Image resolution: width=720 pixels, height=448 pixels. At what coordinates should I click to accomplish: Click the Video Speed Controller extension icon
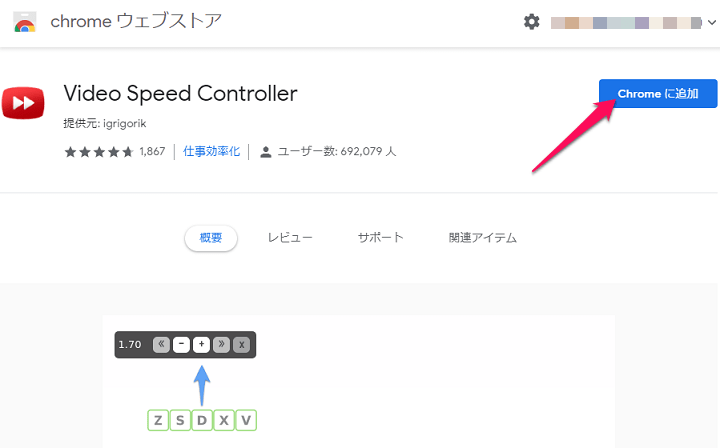tap(23, 103)
